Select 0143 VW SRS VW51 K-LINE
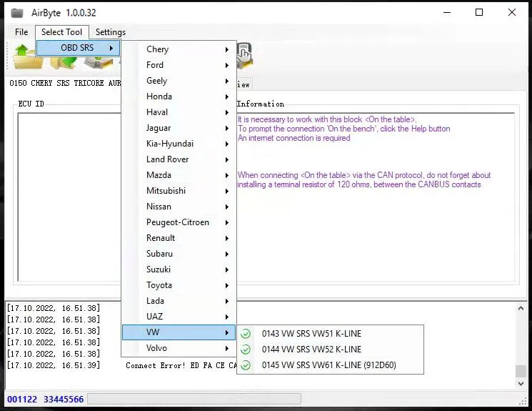Image resolution: width=532 pixels, height=411 pixels. (x=311, y=334)
